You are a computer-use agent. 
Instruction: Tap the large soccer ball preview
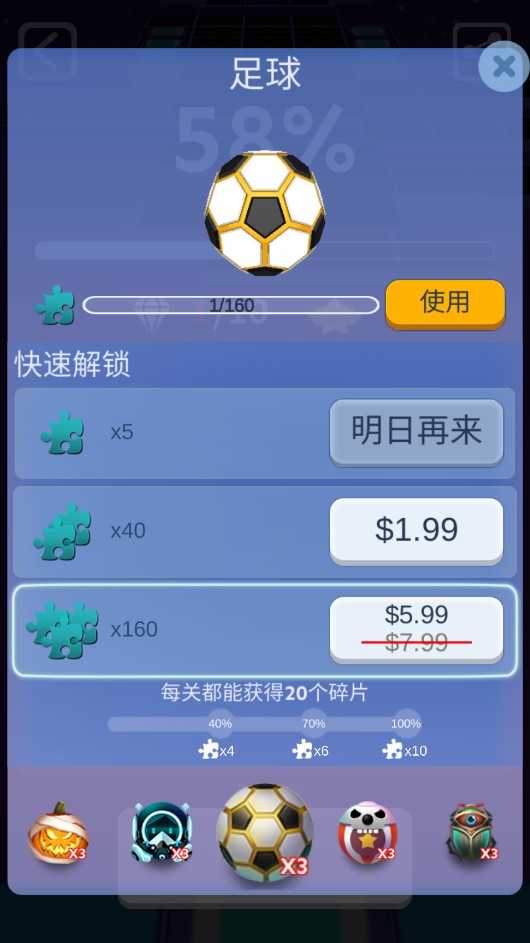coord(265,213)
